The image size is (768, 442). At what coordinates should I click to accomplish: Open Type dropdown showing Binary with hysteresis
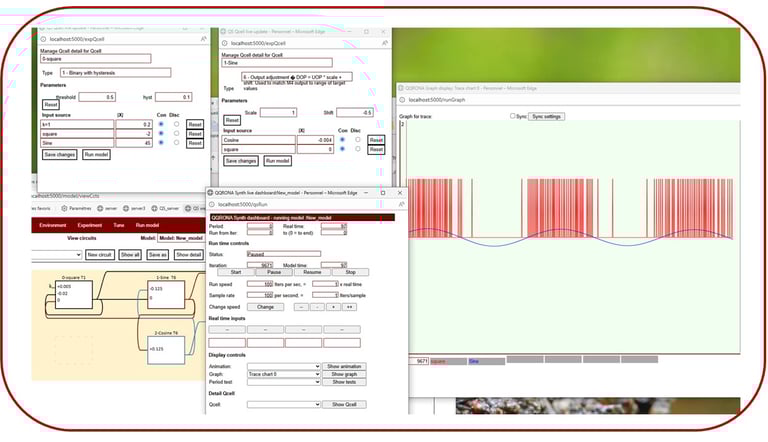click(116, 73)
